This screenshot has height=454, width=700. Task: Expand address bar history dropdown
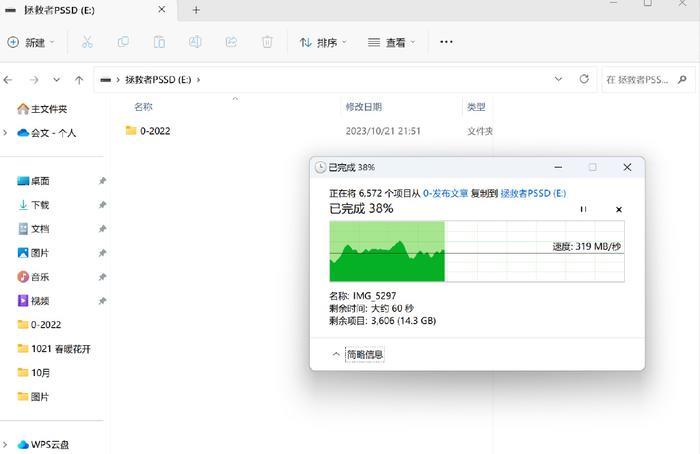pyautogui.click(x=558, y=79)
